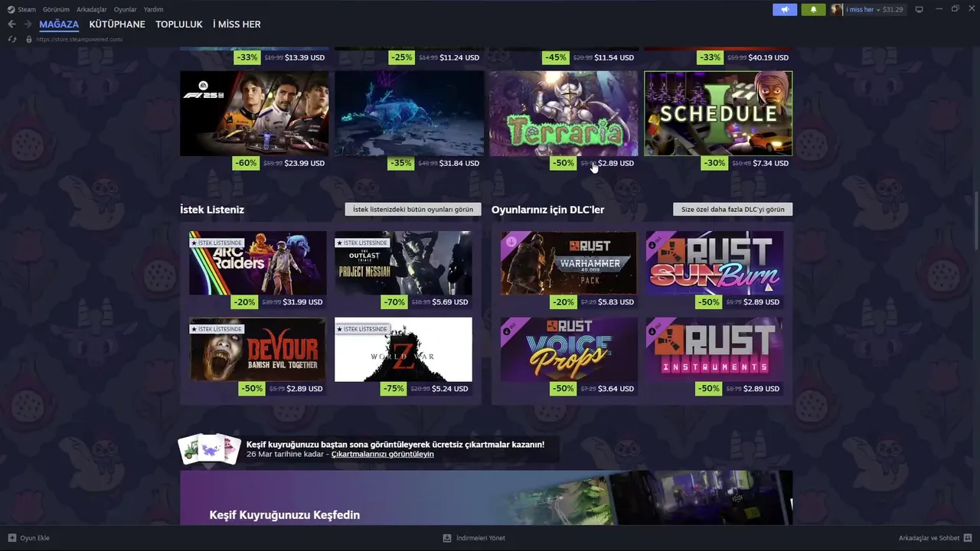Click İstek Listesinde badge on ARC Raiders

point(217,243)
